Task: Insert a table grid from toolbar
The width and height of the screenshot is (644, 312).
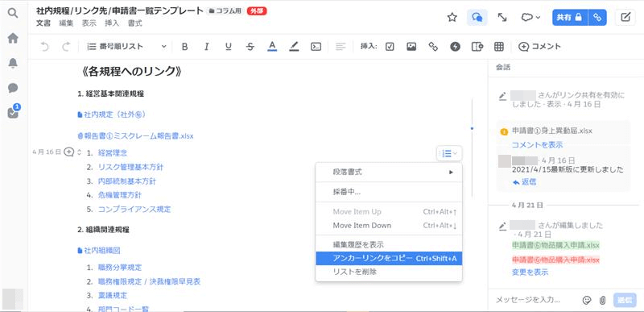Action: click(499, 47)
